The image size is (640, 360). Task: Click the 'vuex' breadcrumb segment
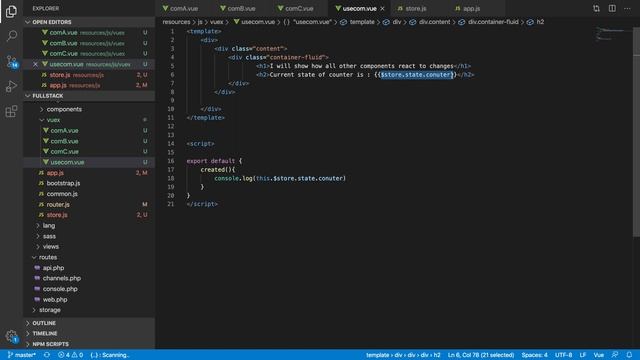217,22
